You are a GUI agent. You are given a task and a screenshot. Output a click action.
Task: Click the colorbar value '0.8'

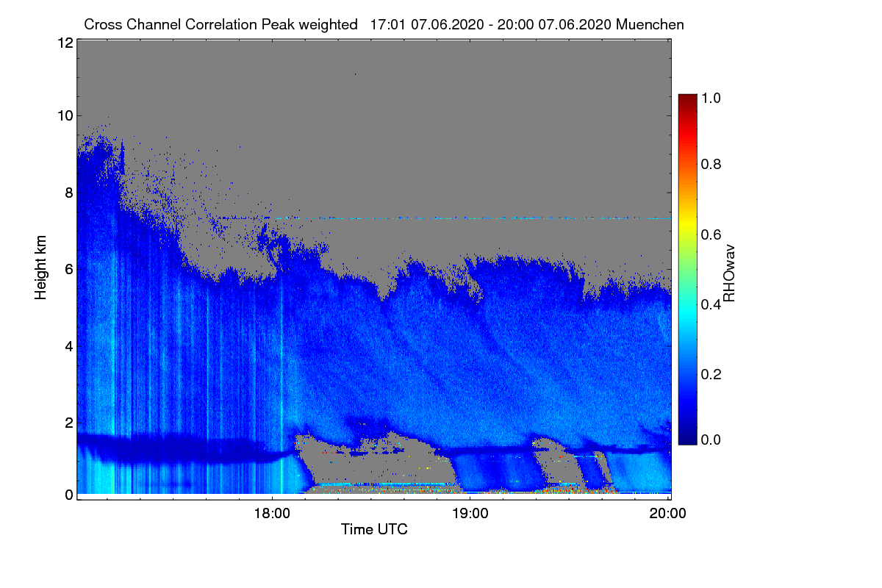point(711,164)
